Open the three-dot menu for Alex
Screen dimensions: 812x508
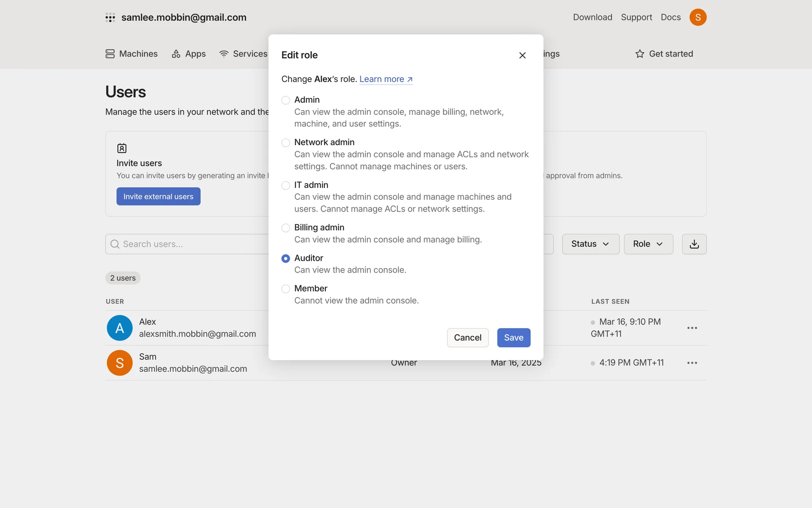692,328
